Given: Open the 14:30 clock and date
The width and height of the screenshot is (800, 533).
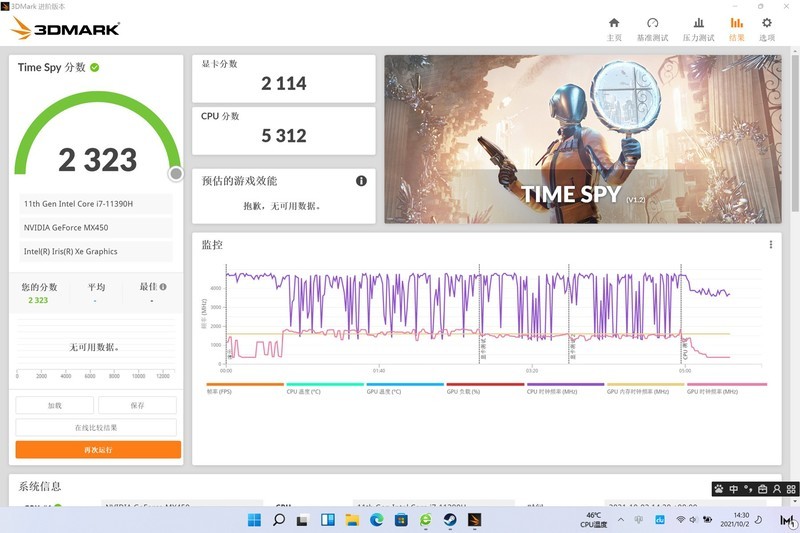Looking at the screenshot, I should [735, 520].
